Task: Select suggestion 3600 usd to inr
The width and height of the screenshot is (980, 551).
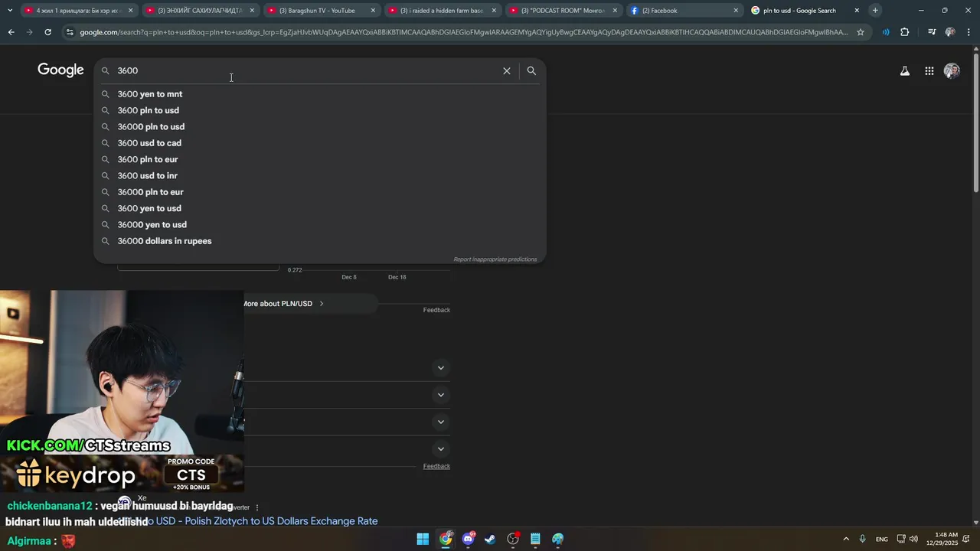Action: pos(320,176)
